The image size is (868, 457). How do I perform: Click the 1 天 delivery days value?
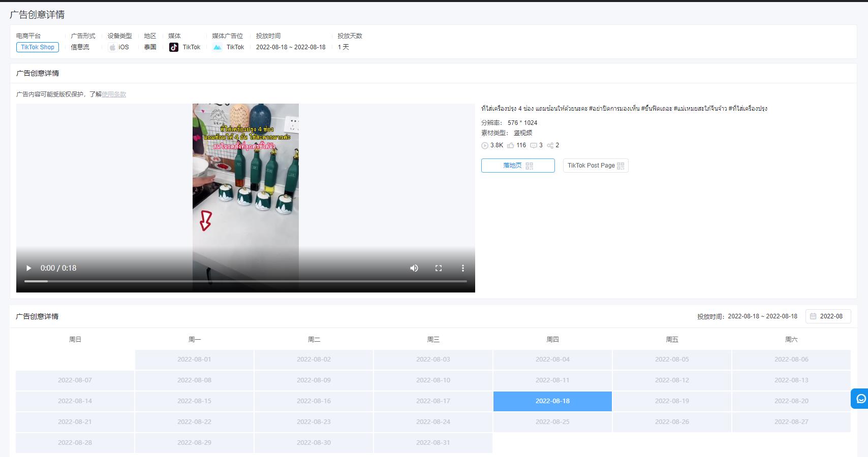(x=344, y=47)
